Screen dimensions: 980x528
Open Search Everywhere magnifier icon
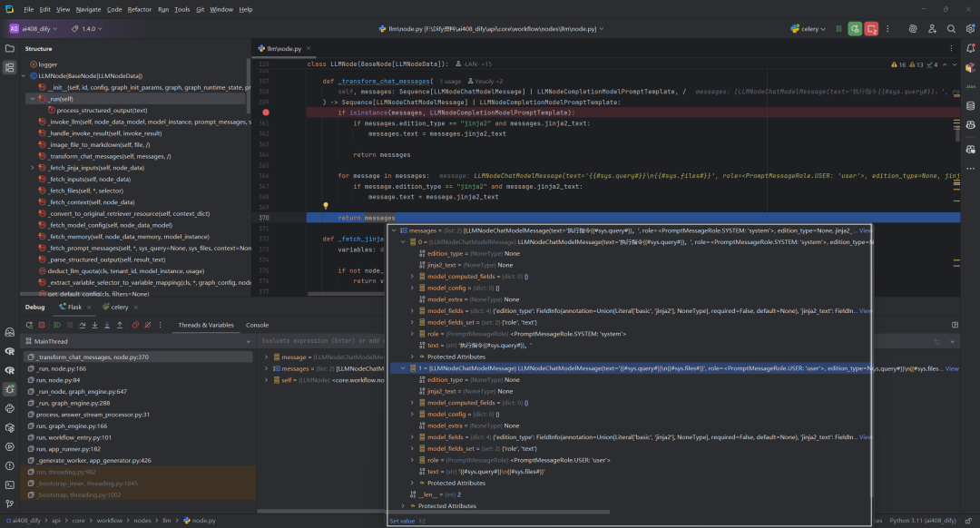tap(951, 29)
